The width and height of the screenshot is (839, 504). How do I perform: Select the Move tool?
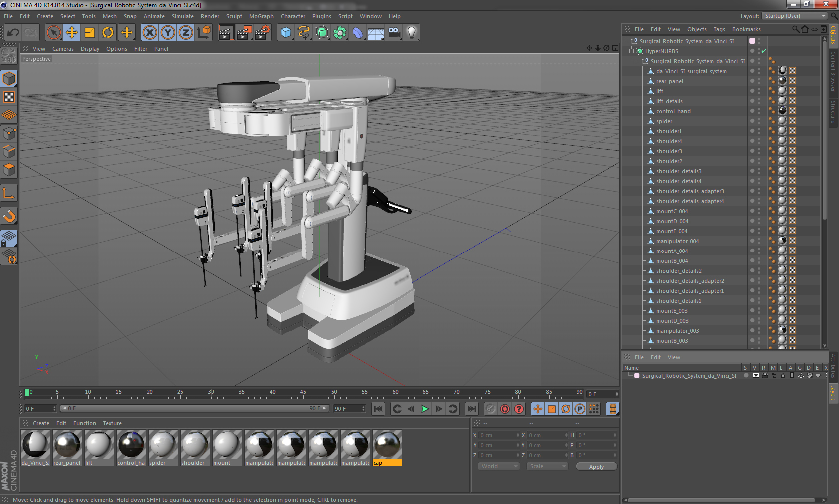point(72,33)
